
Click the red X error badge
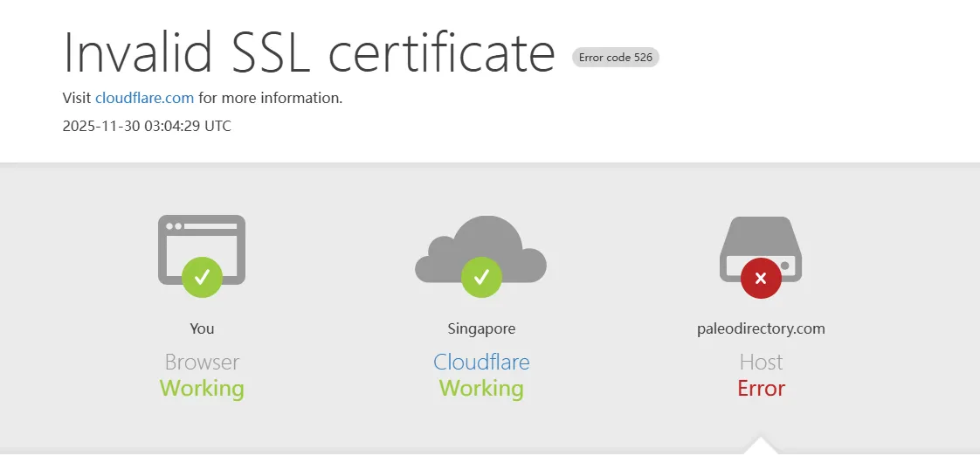[x=761, y=279]
